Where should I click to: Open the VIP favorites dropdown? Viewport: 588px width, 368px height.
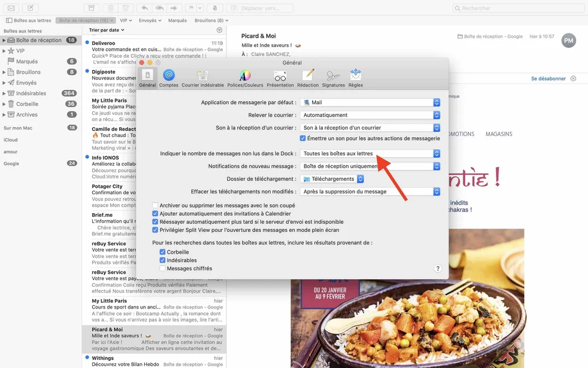pyautogui.click(x=126, y=20)
